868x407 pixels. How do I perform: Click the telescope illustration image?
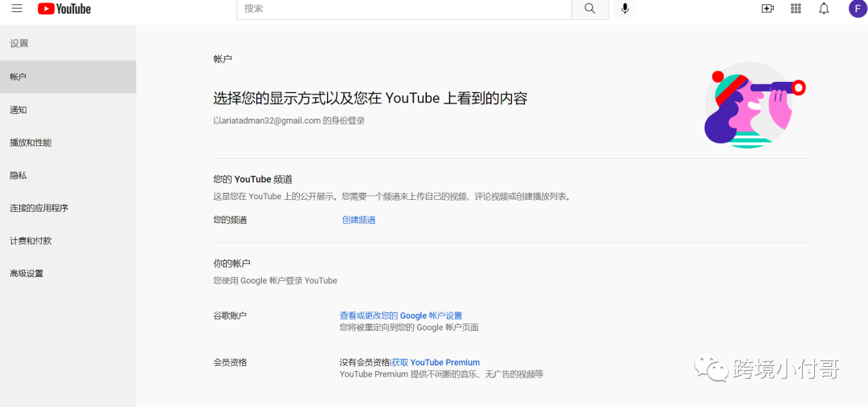(754, 105)
